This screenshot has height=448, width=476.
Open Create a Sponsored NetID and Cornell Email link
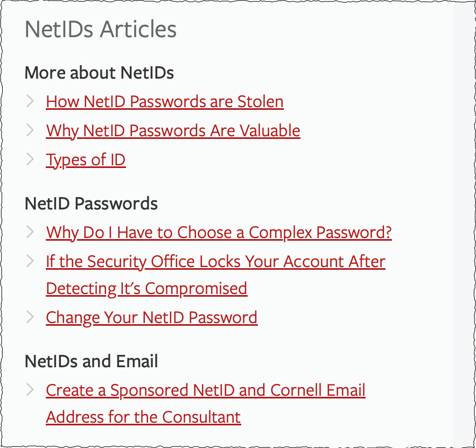(206, 390)
